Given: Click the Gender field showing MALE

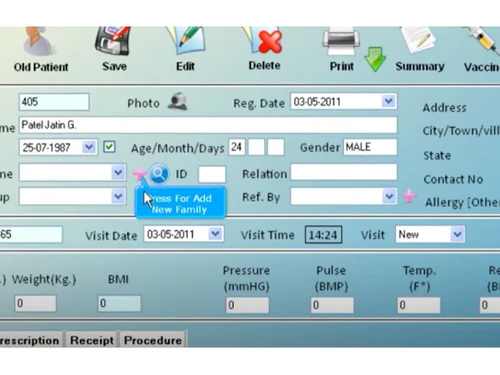Looking at the screenshot, I should 370,147.
